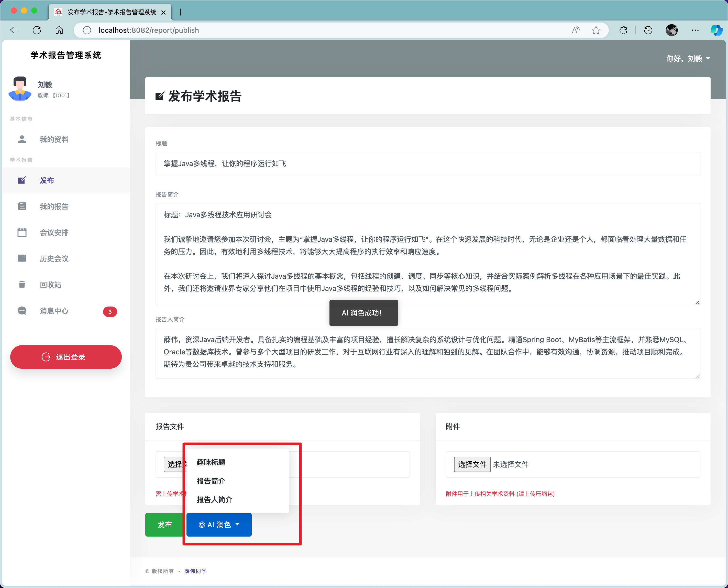Click the 会议安排 calendar icon
Screen dimensions: 728x588
tap(22, 232)
